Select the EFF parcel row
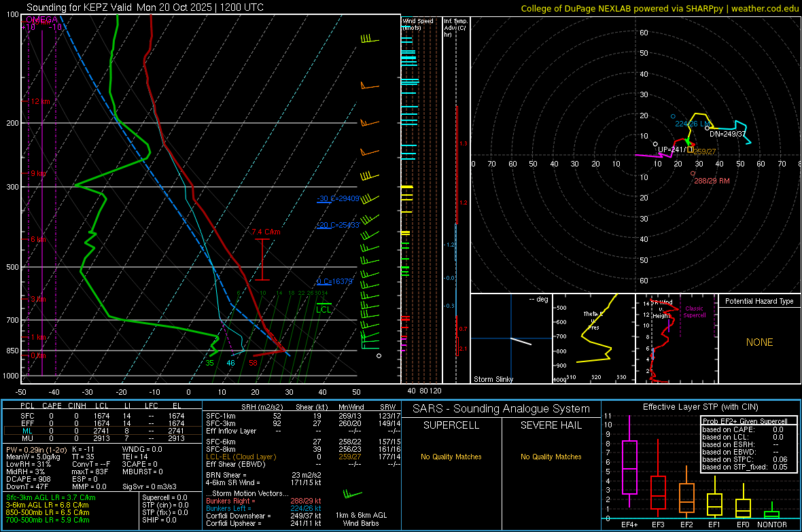 102,423
